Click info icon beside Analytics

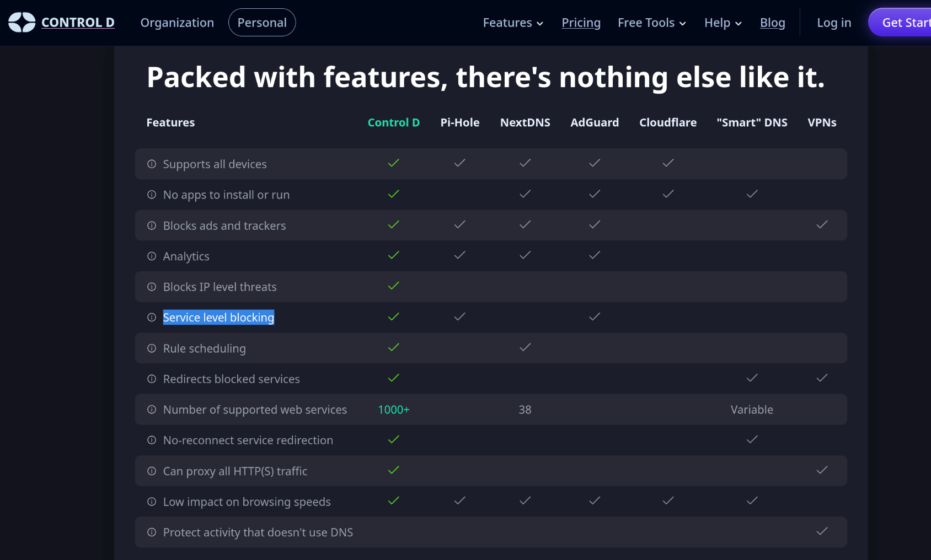point(152,256)
